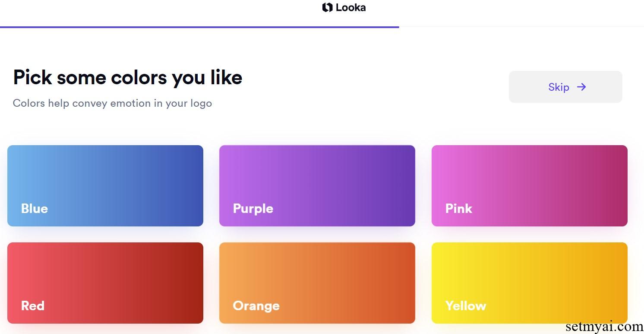Click the Looka hexagon logo icon
The width and height of the screenshot is (644, 334).
click(327, 7)
